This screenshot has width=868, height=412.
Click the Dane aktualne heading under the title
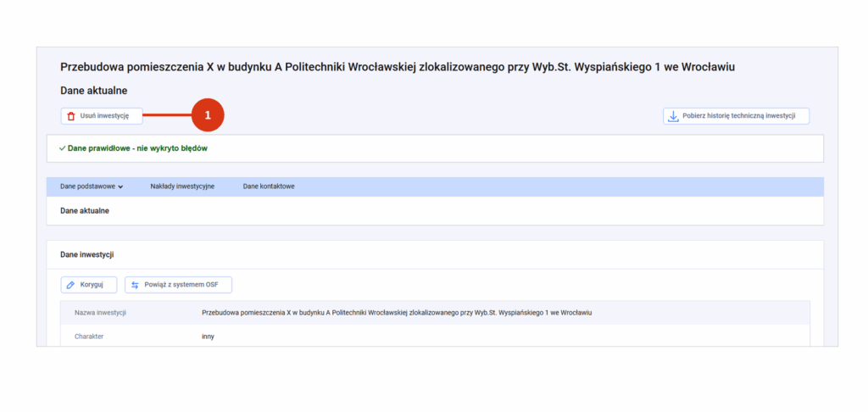93,91
